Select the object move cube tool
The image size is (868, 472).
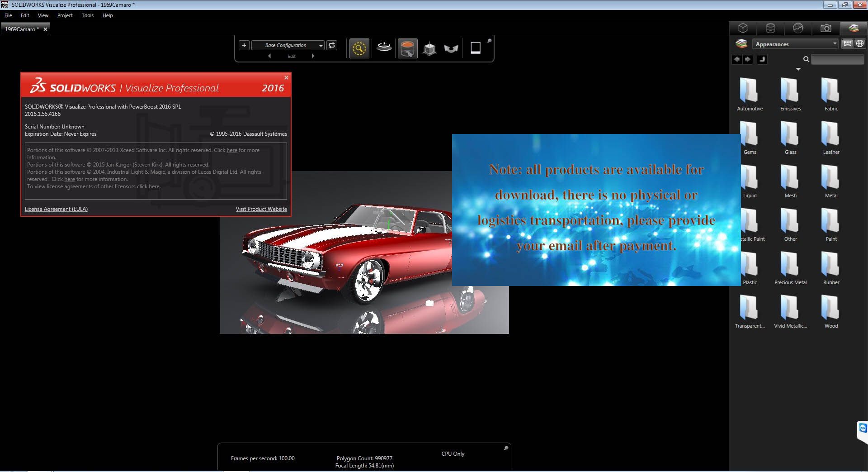429,48
